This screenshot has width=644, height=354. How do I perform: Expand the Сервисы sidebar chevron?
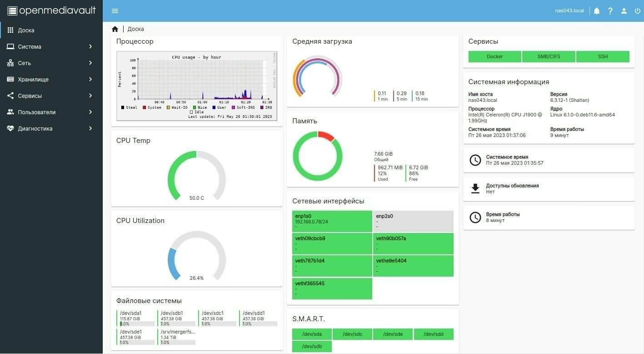pos(90,96)
